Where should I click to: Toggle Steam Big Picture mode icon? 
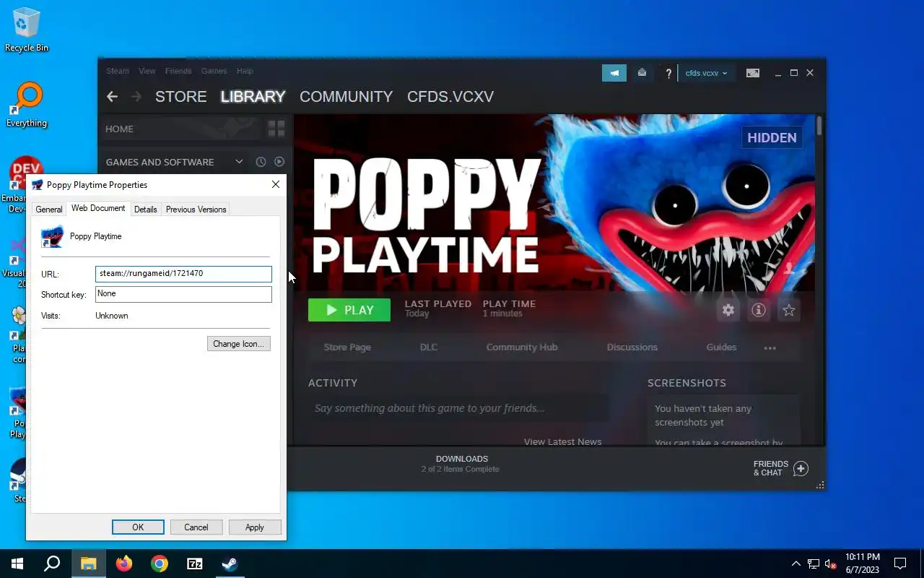pyautogui.click(x=752, y=73)
